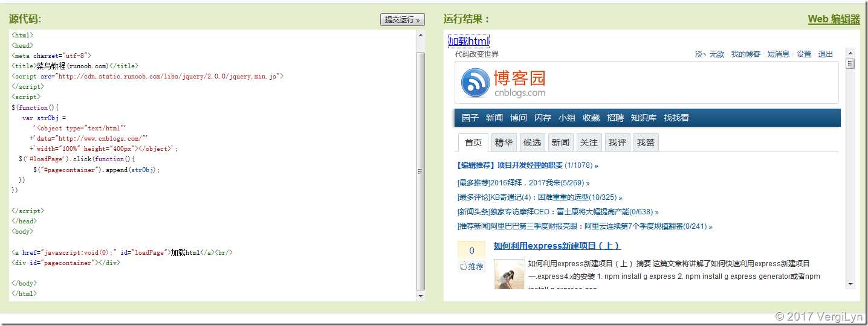Viewport: 868px width, 326px height.
Task: Open the 博问 menu item
Action: (x=518, y=118)
